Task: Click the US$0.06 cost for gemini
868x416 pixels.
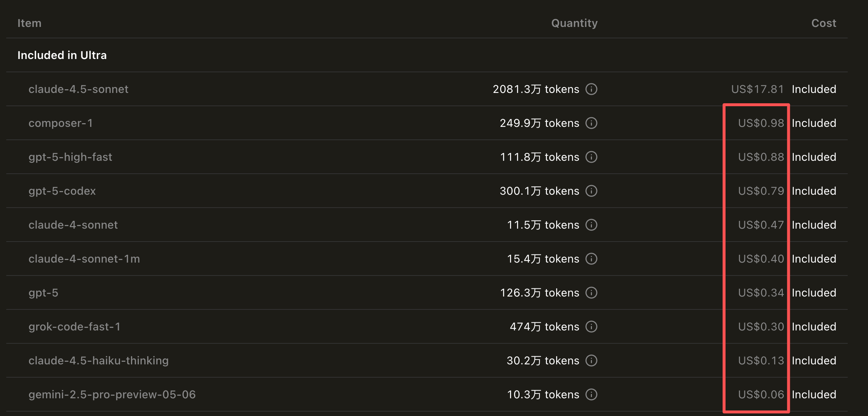Action: (761, 395)
